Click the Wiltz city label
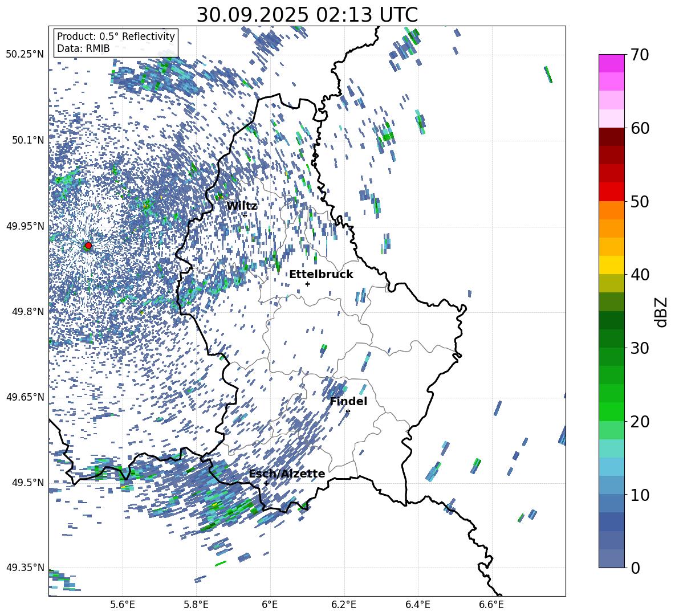 [x=242, y=206]
